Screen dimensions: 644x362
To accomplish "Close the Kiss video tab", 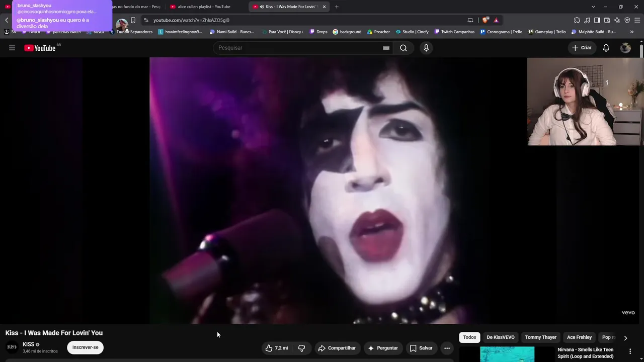I will [x=324, y=7].
